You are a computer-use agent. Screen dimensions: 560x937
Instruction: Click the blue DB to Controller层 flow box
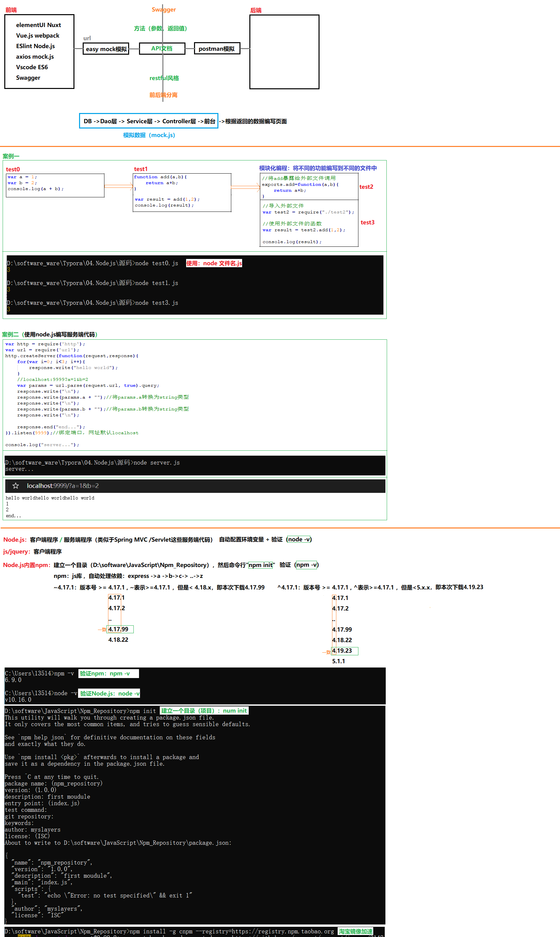[149, 121]
